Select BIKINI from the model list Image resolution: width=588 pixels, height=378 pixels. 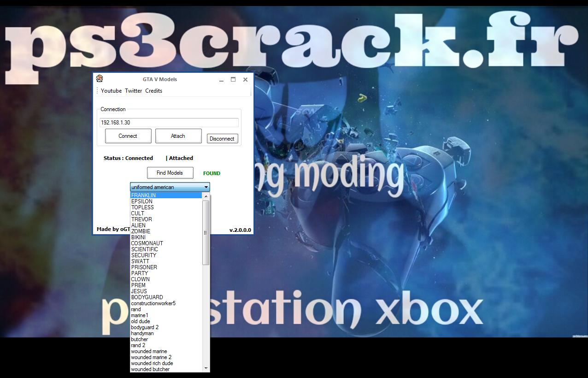(166, 237)
